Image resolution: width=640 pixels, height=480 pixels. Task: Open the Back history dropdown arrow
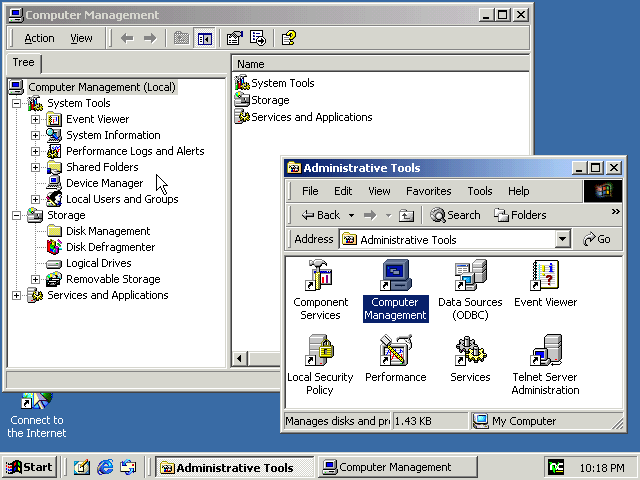point(351,215)
